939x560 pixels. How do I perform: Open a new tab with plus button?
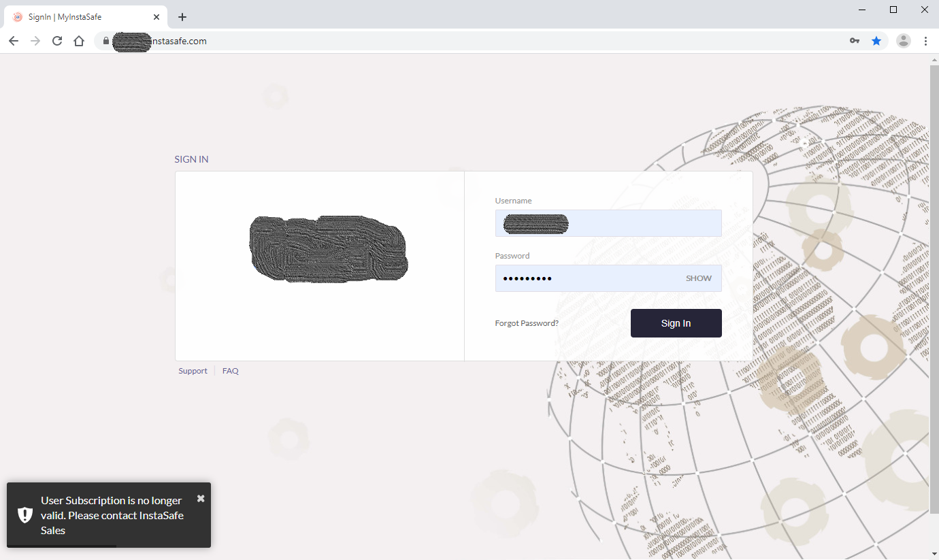182,17
